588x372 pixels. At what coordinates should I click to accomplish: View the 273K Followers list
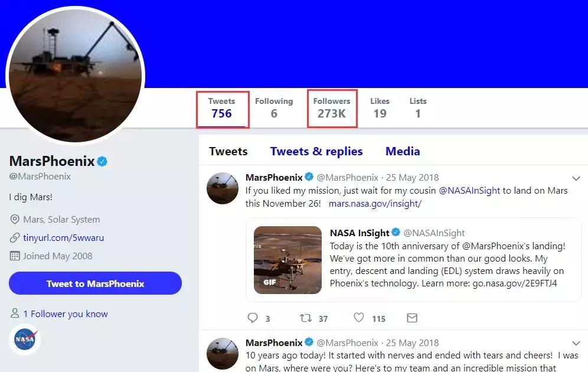[x=332, y=108]
